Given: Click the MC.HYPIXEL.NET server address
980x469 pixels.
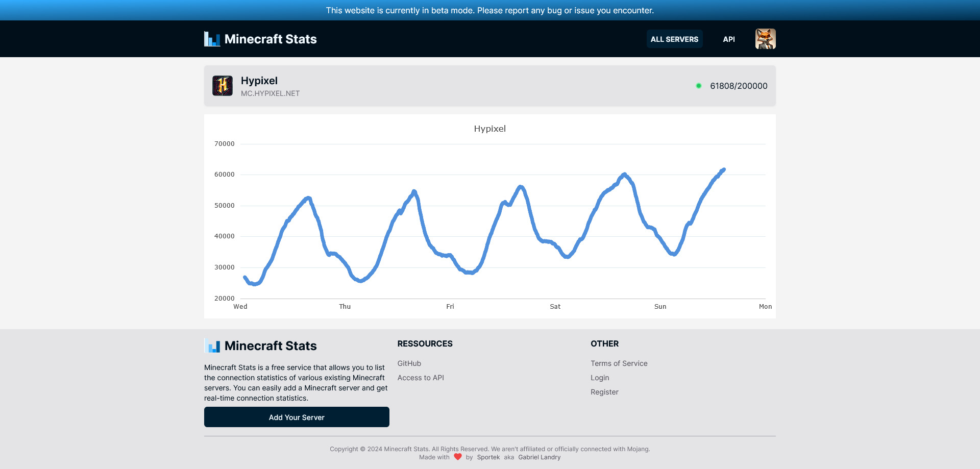Looking at the screenshot, I should 270,93.
